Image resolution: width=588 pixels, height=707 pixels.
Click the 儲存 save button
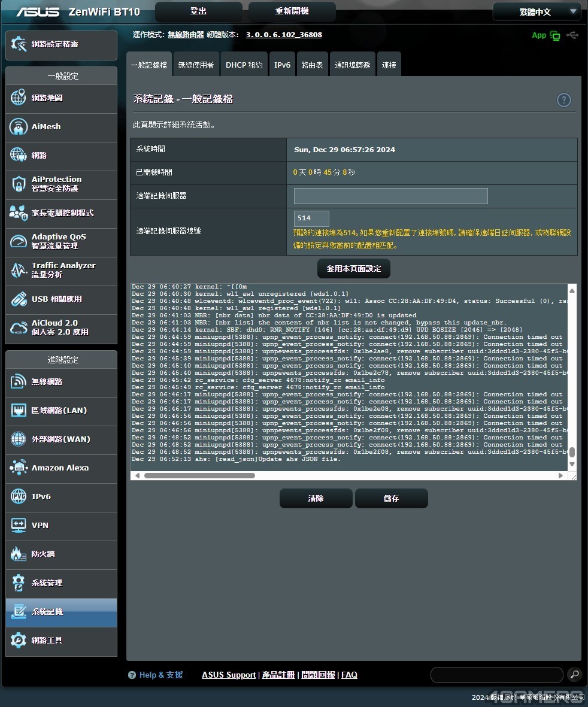click(x=392, y=498)
